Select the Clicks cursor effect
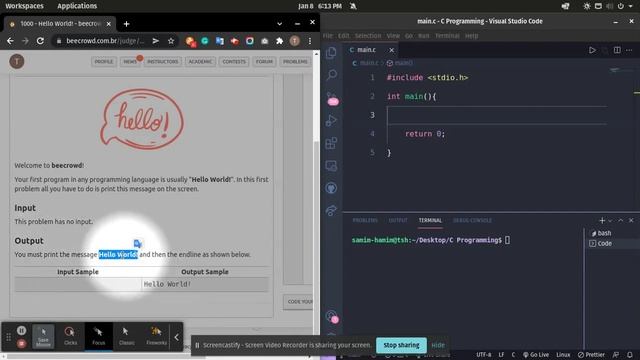The image size is (640, 360). point(70,336)
